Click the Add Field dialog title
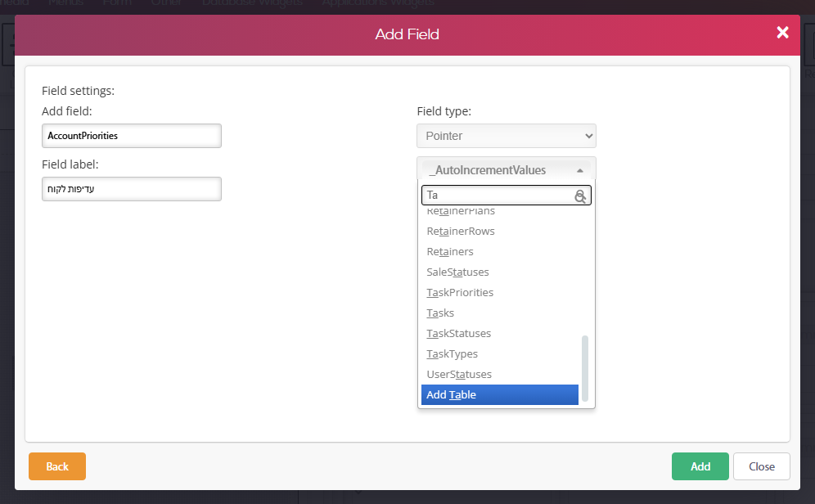This screenshot has width=815, height=504. (407, 34)
